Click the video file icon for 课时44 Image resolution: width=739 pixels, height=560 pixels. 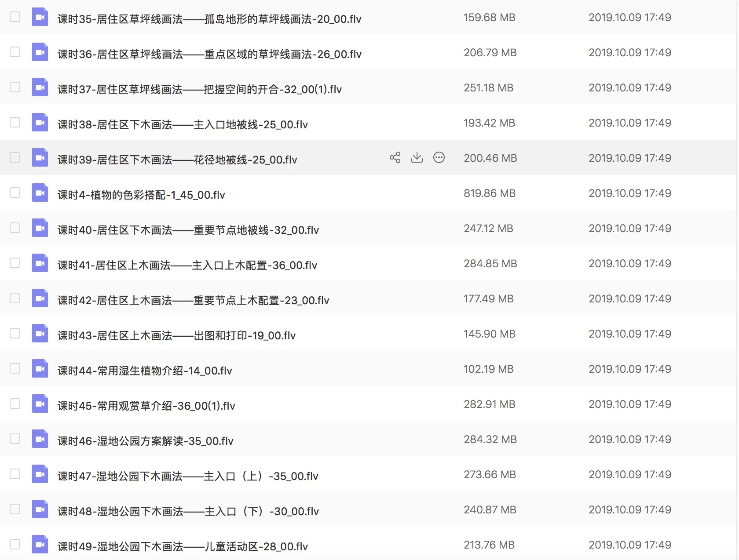pos(40,369)
